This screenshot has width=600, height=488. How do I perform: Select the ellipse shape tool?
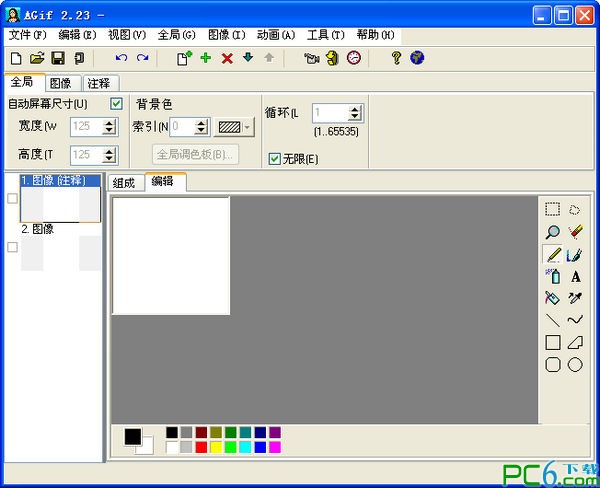(x=575, y=365)
